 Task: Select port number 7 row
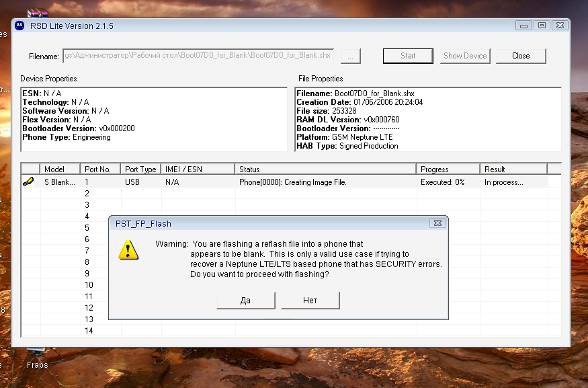[x=87, y=251]
